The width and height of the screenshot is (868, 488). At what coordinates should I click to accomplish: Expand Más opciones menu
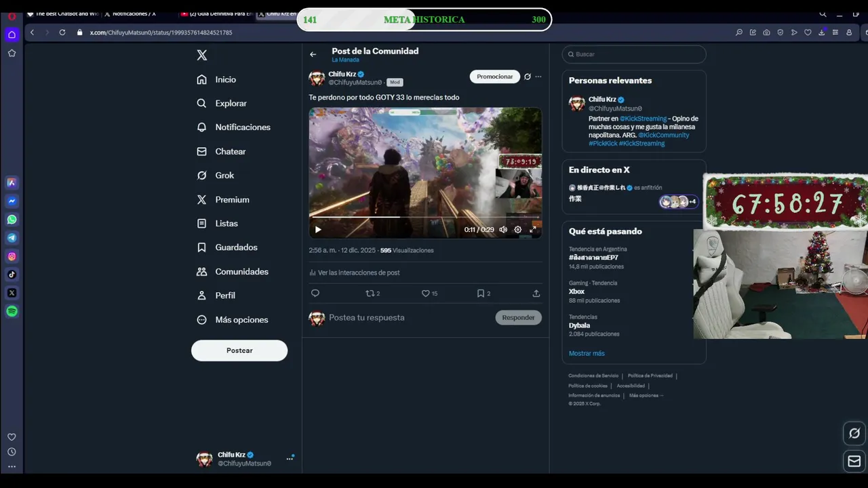[x=232, y=320]
